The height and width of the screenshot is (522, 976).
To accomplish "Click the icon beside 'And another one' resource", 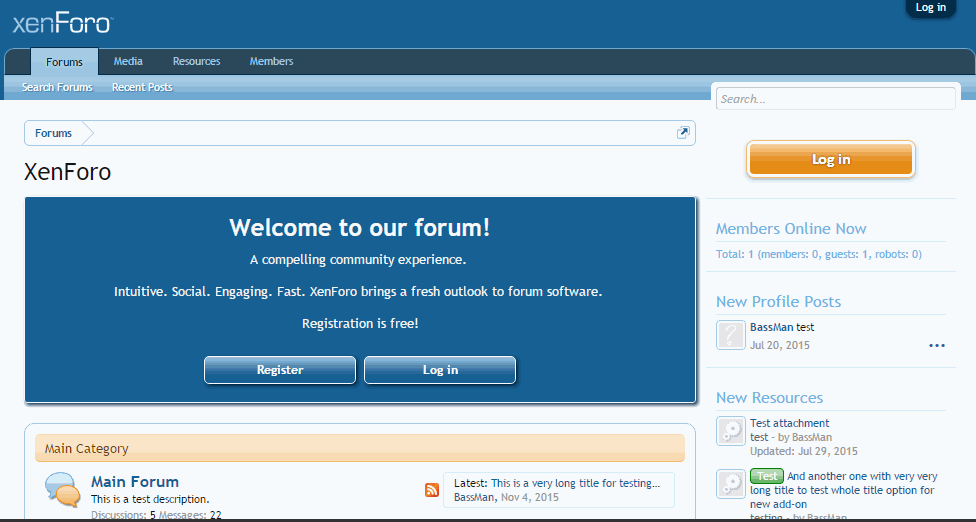I will coord(731,484).
